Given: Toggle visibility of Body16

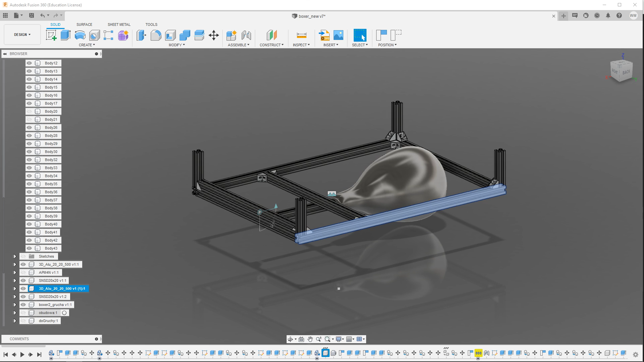Looking at the screenshot, I should (x=29, y=95).
